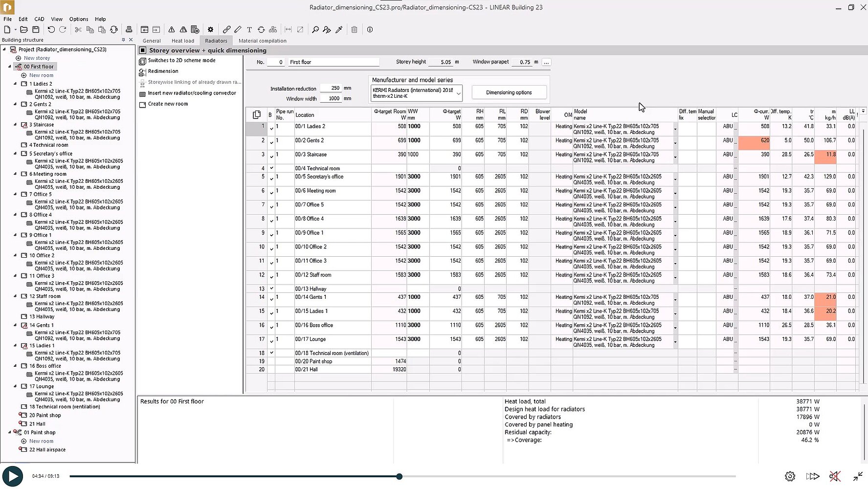The width and height of the screenshot is (868, 489).
Task: Toggle B checkbox for 00/16 Boss office
Action: (271, 328)
